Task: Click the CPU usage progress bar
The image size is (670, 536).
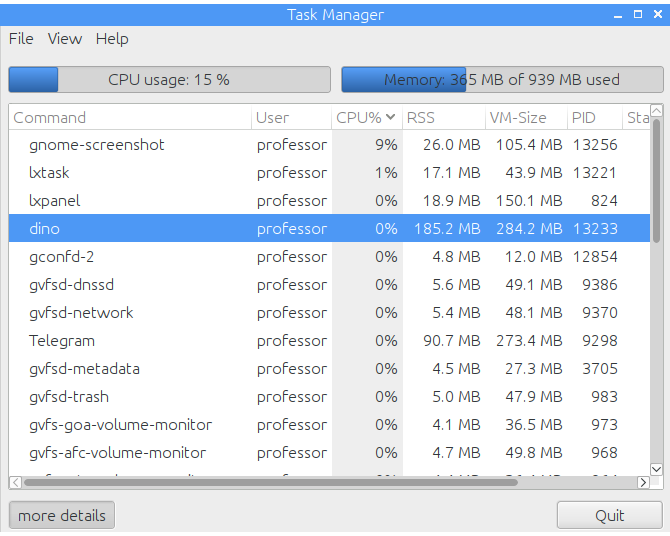Action: point(170,80)
